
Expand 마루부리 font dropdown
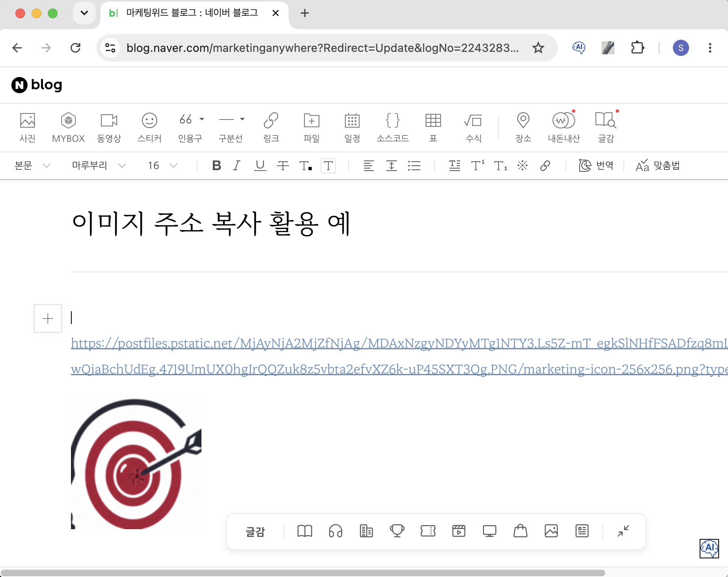click(x=99, y=165)
